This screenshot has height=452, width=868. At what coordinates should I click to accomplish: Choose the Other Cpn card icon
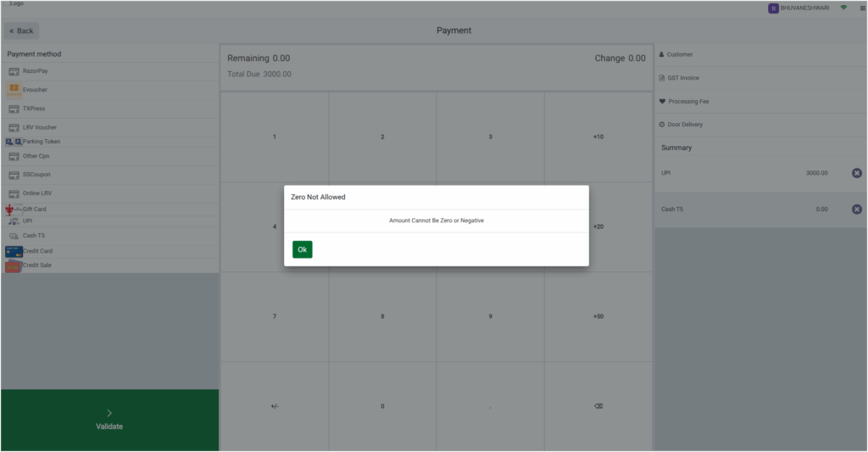point(14,157)
